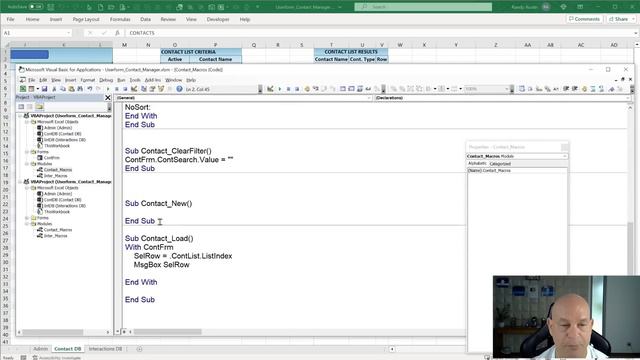
Task: Add a new sheet with the plus button
Action: 139,349
